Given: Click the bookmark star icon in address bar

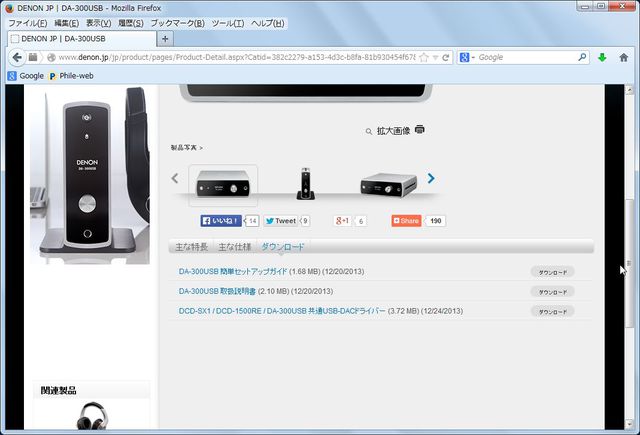Looking at the screenshot, I should point(424,58).
